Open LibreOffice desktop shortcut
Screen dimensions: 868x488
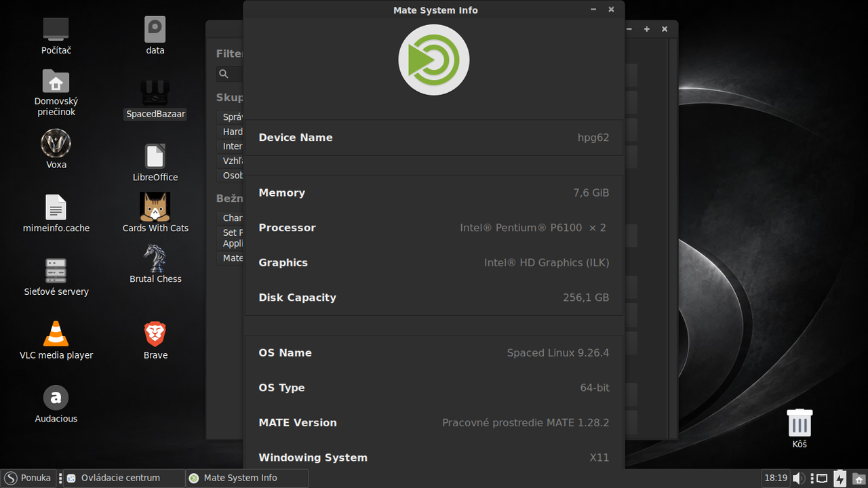click(155, 157)
